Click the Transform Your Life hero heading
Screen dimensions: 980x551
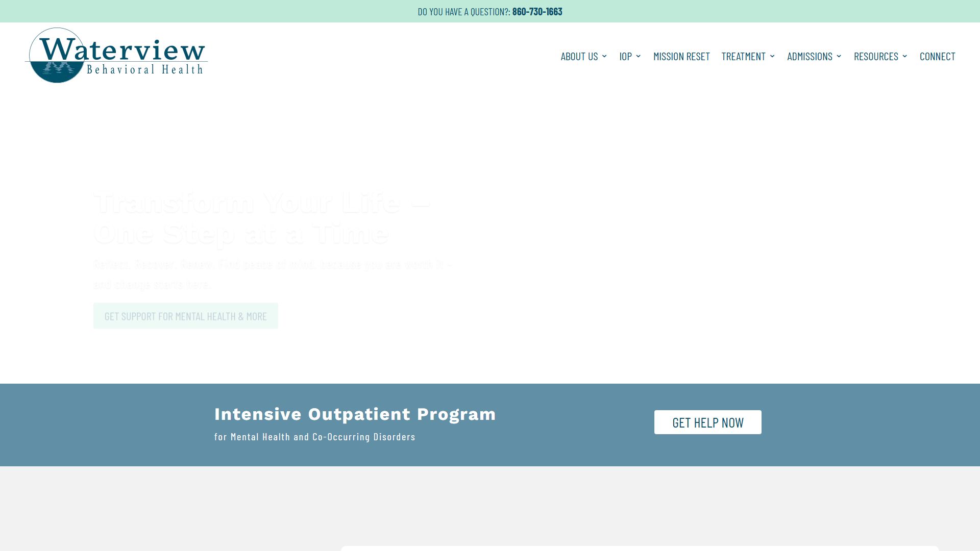[262, 218]
